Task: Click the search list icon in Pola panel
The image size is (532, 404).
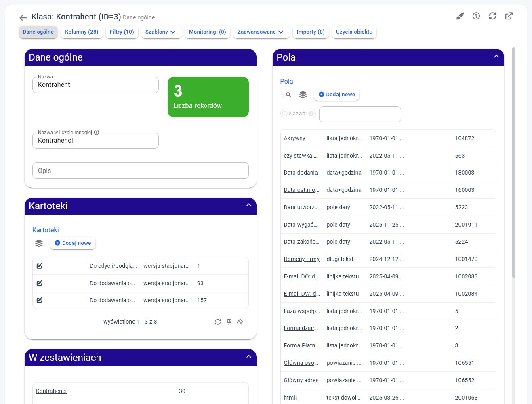Action: point(287,95)
